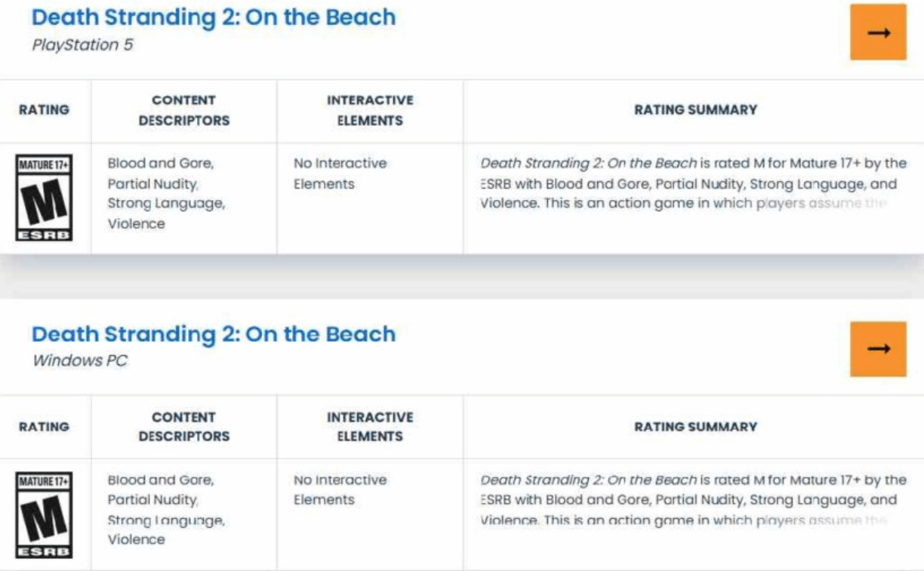
Task: Open the Windows PC Death Stranding 2 title link
Action: pos(214,334)
